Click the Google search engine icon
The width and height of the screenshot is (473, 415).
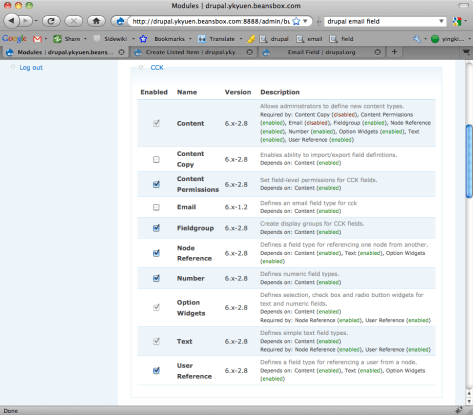457,21
